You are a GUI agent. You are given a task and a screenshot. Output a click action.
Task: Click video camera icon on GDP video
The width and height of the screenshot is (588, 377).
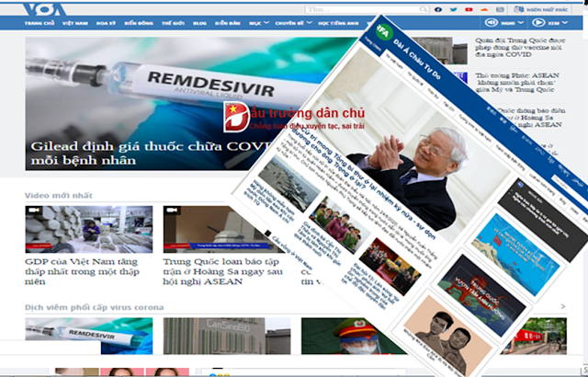coord(34,211)
